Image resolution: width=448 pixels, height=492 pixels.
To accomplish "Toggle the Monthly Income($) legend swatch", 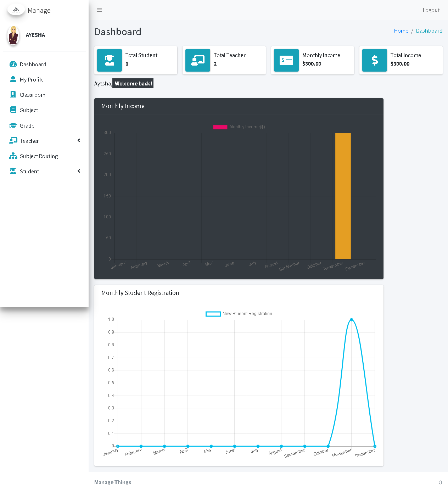I will coord(220,127).
